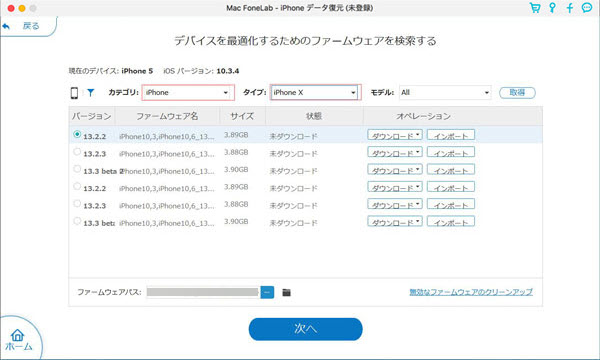Select the highlighted 13.2.2 radio button
The image size is (600, 360).
(77, 134)
